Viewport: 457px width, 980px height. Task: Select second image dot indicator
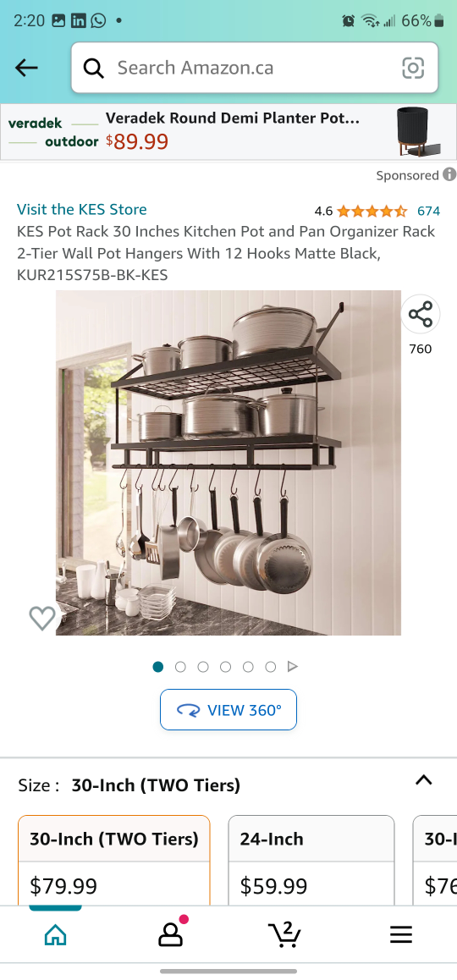180,667
